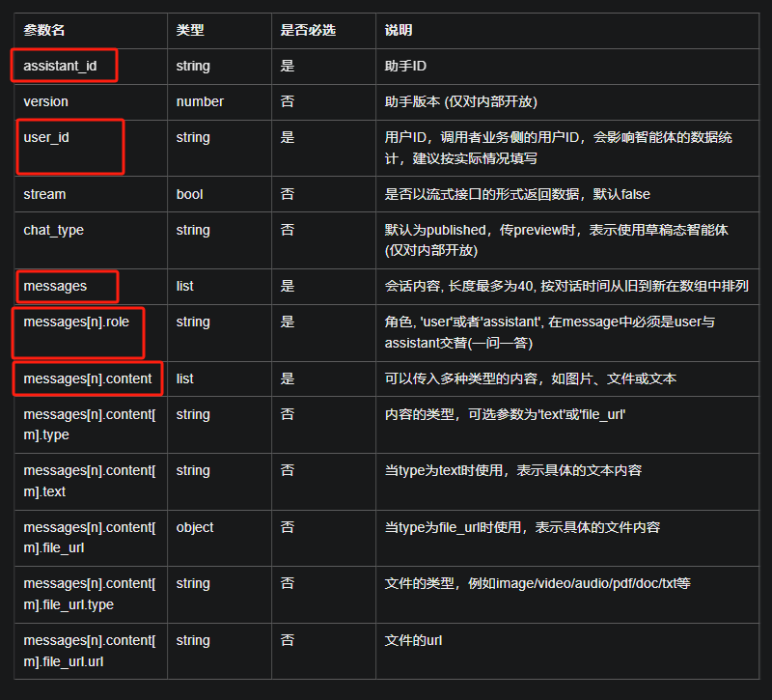
Task: Click the 是否以流式接口 description text
Action: pos(517,194)
